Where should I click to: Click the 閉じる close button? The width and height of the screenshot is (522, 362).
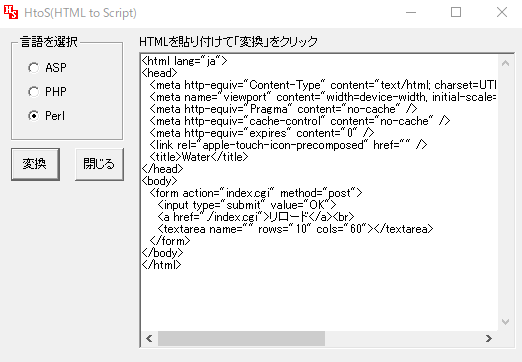pos(99,164)
